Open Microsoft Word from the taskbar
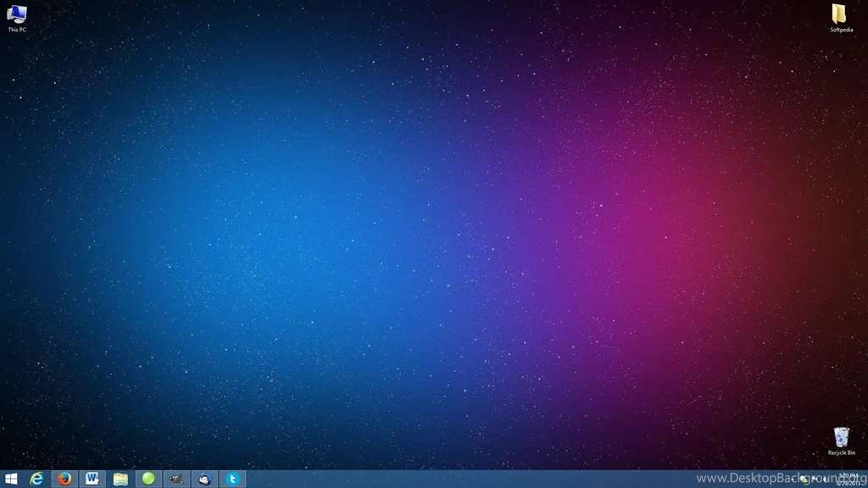Image resolution: width=868 pixels, height=488 pixels. pos(92,479)
